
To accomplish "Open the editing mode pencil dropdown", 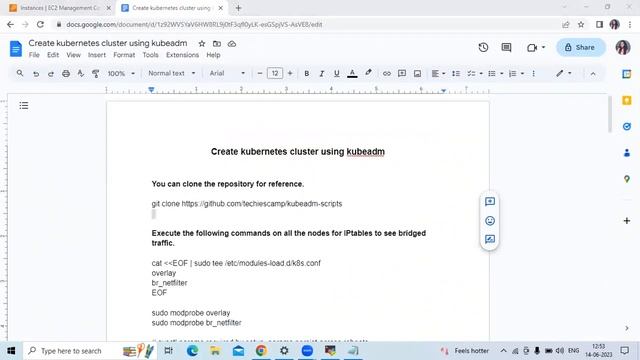I will click(x=564, y=73).
